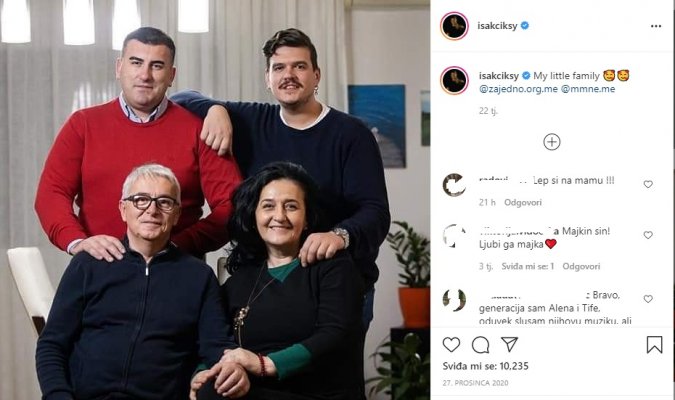This screenshot has height=400, width=675.
Task: View likes on 'Sviđa mi se: 1'
Action: (528, 267)
